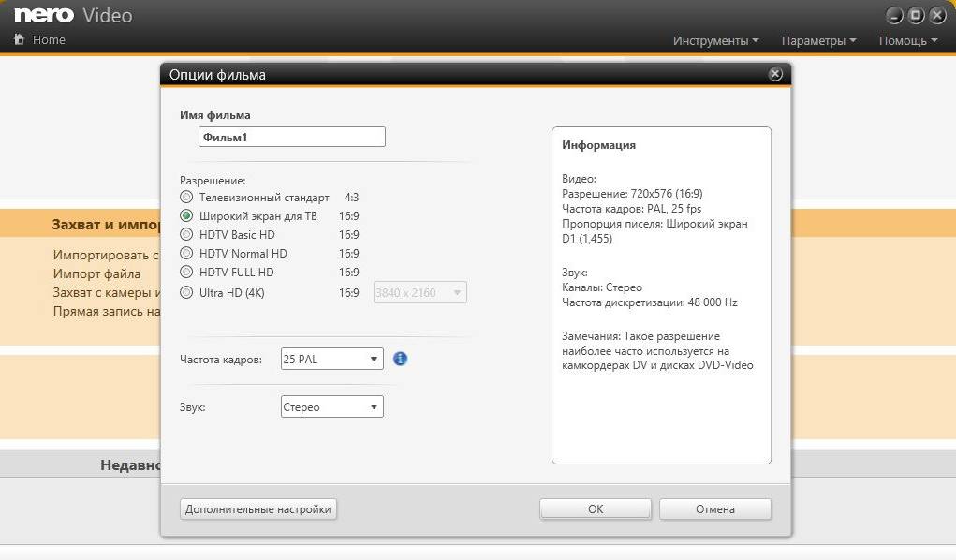Click Дополнительные настройки button
956x560 pixels.
pyautogui.click(x=257, y=508)
